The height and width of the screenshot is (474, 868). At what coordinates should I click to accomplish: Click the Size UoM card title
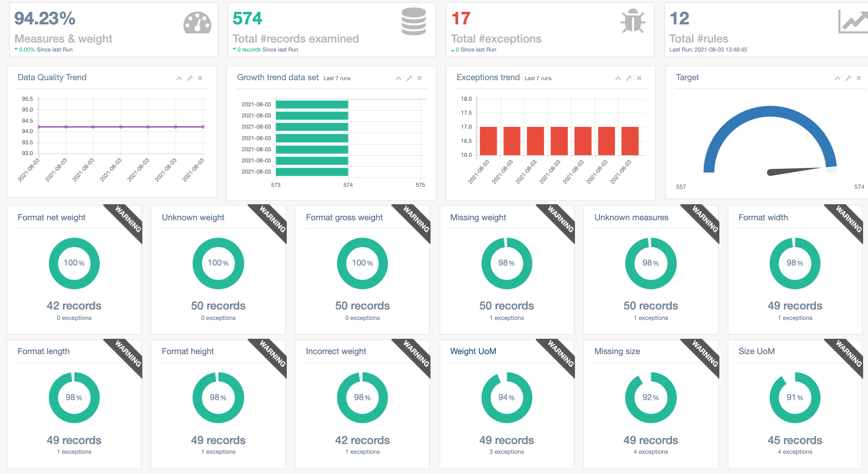(756, 351)
